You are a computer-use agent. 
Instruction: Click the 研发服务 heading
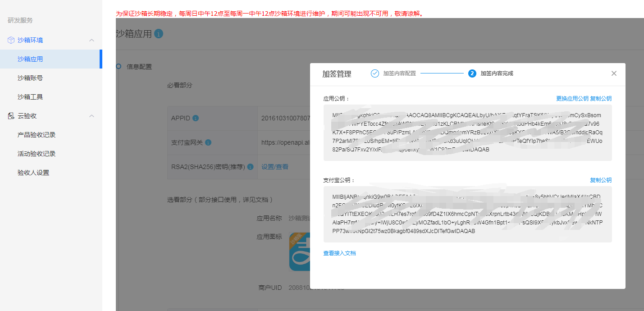[20, 20]
